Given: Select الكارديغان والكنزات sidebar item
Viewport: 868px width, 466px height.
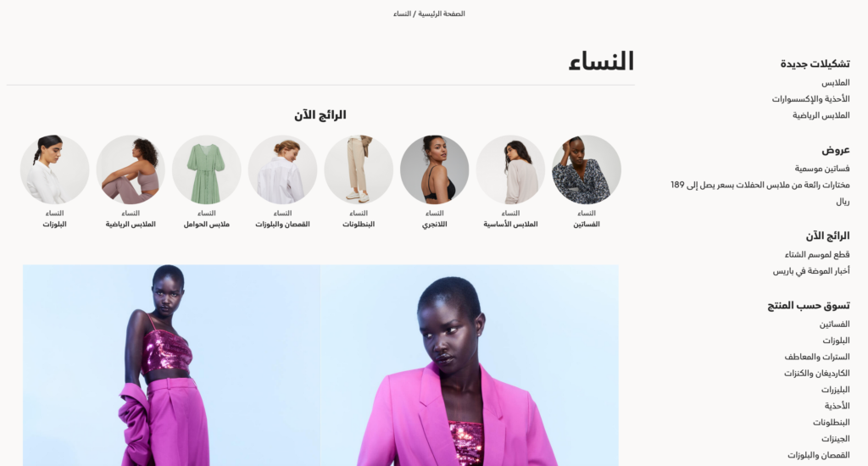Looking at the screenshot, I should tap(817, 374).
